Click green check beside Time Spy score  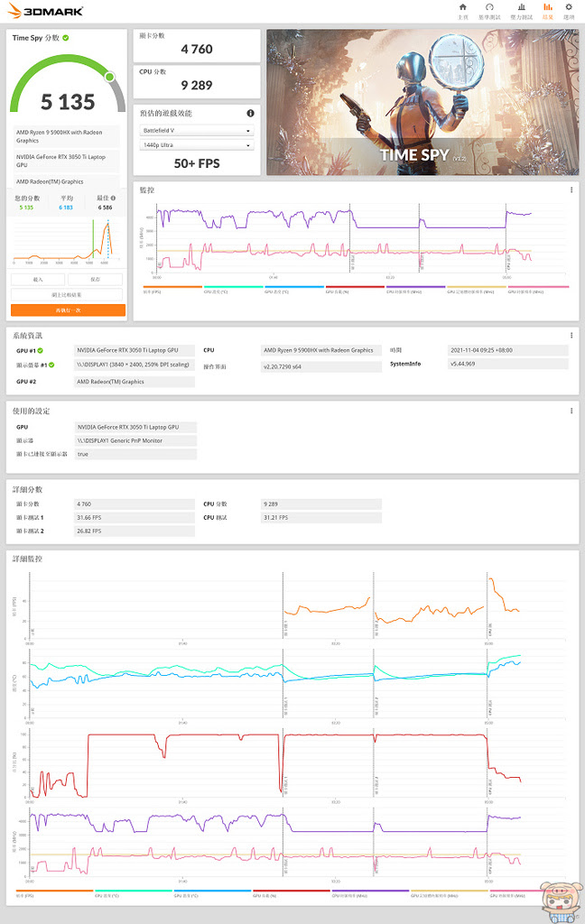point(66,38)
